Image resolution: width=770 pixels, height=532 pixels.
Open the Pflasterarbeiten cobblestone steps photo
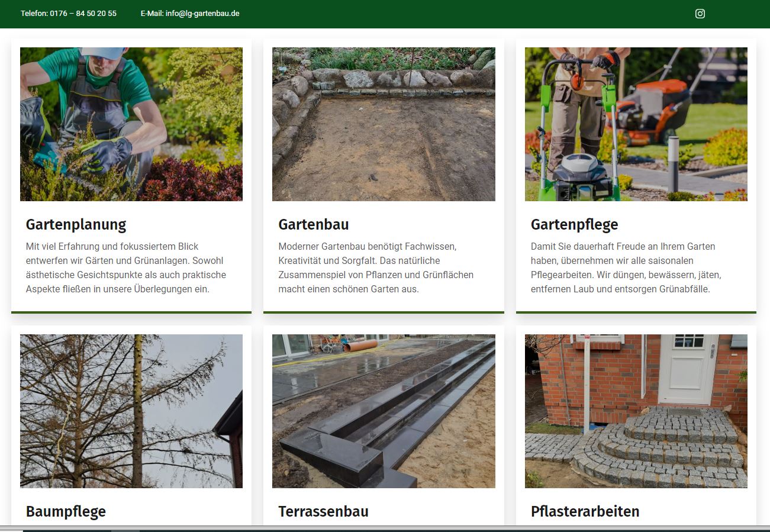tap(636, 411)
